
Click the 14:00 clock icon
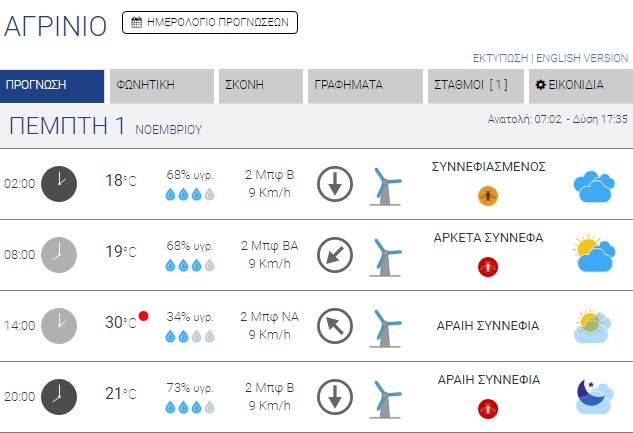click(x=59, y=324)
